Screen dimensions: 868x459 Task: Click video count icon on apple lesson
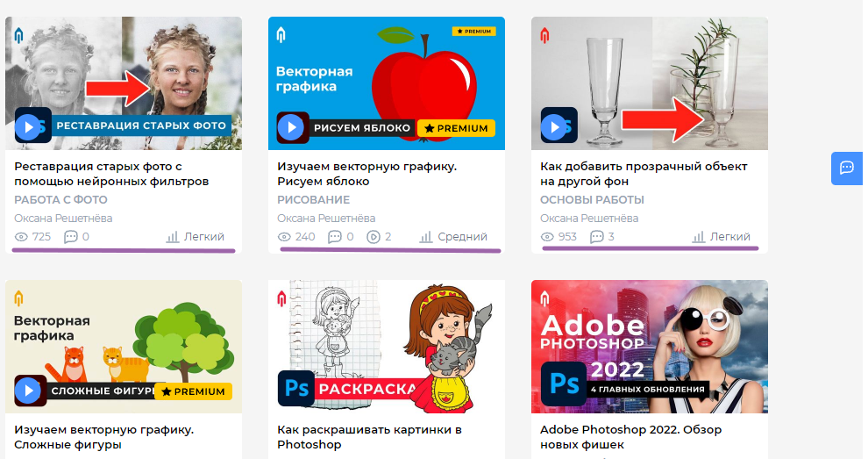pyautogui.click(x=374, y=237)
